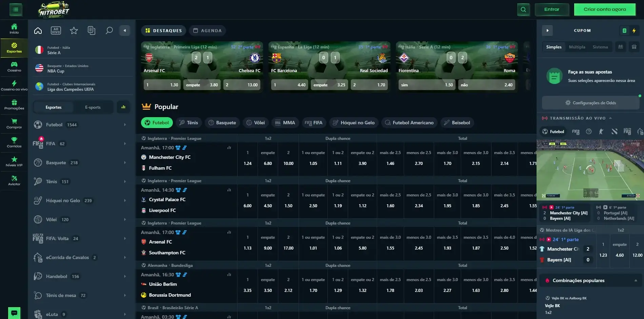
Task: Open Configurações de Odds settings
Action: [590, 103]
